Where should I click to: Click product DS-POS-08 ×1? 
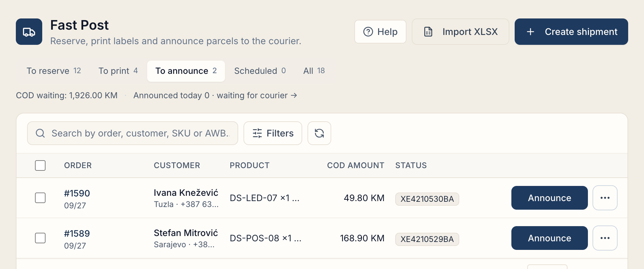point(266,238)
